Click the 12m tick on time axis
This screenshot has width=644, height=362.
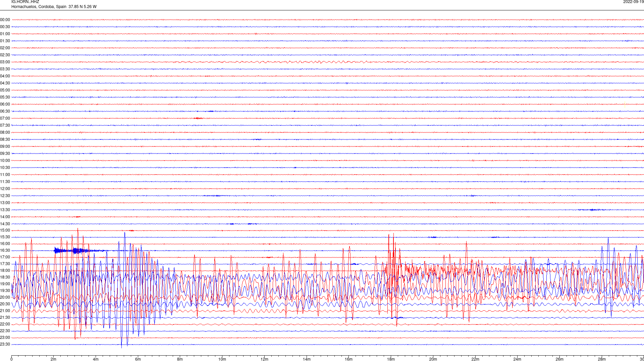(x=264, y=359)
